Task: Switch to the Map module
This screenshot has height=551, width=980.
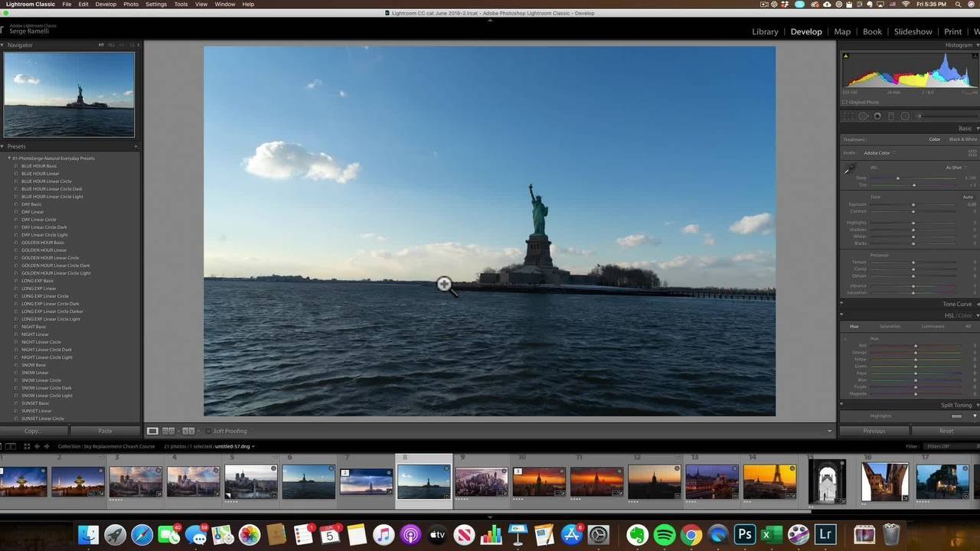Action: 842,31
